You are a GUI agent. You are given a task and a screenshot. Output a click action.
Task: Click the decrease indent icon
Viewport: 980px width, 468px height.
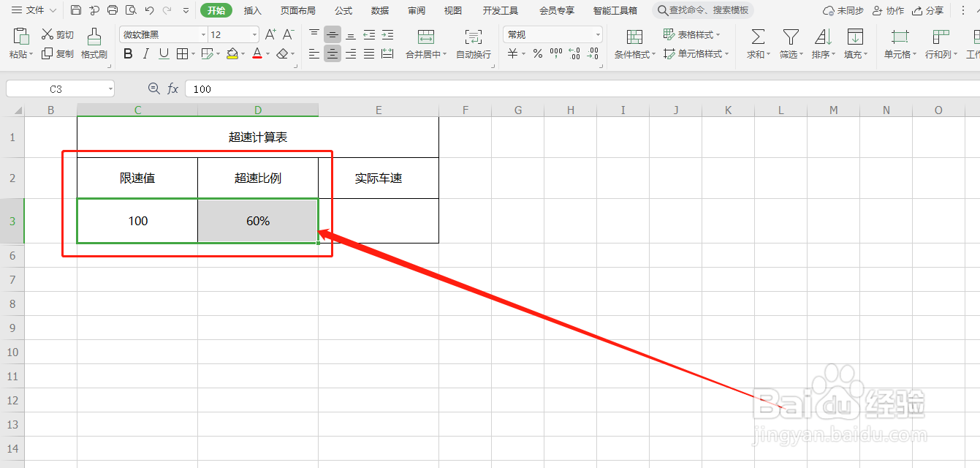pos(369,34)
